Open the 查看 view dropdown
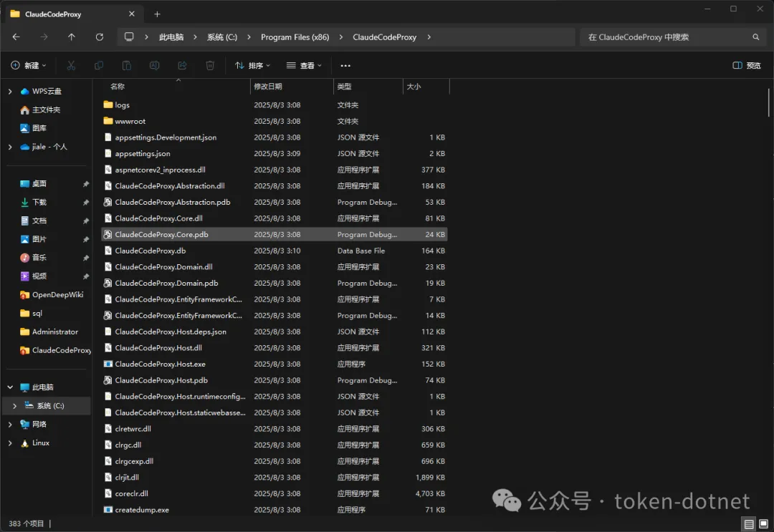This screenshot has height=532, width=774. [x=304, y=66]
